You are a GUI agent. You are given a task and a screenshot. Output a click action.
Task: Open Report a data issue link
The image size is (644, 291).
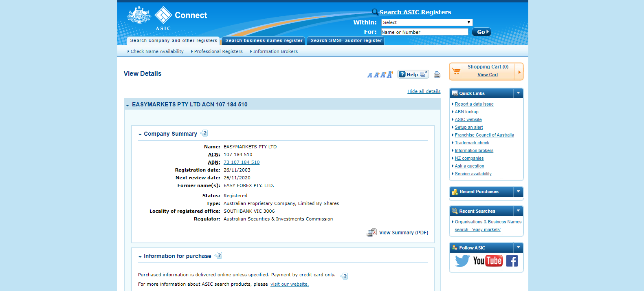[x=474, y=104]
